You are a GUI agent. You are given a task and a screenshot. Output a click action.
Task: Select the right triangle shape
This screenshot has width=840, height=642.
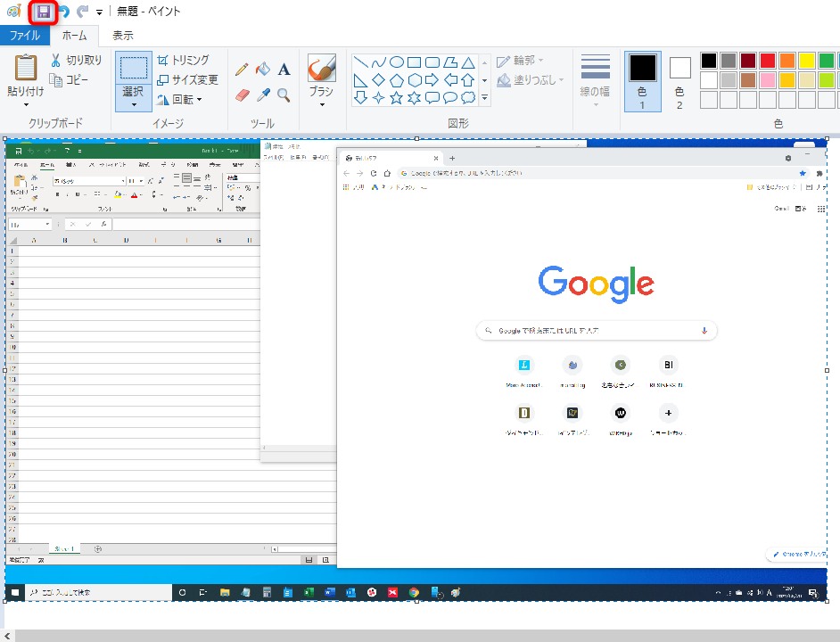(361, 80)
